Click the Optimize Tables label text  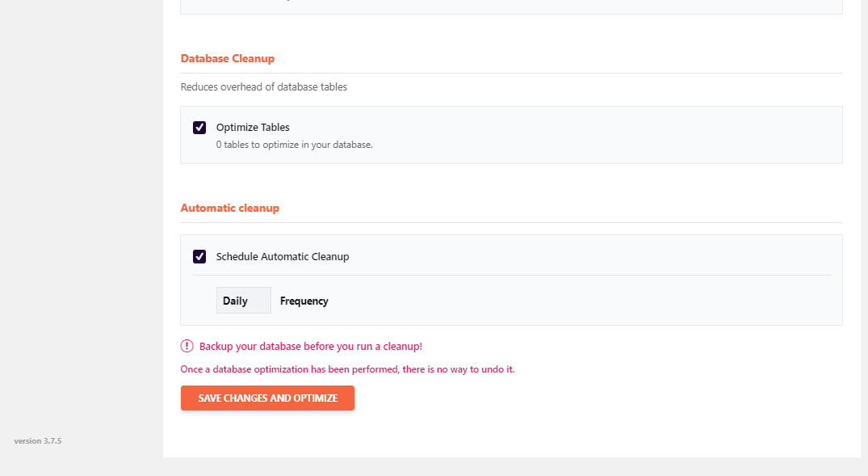click(x=253, y=128)
